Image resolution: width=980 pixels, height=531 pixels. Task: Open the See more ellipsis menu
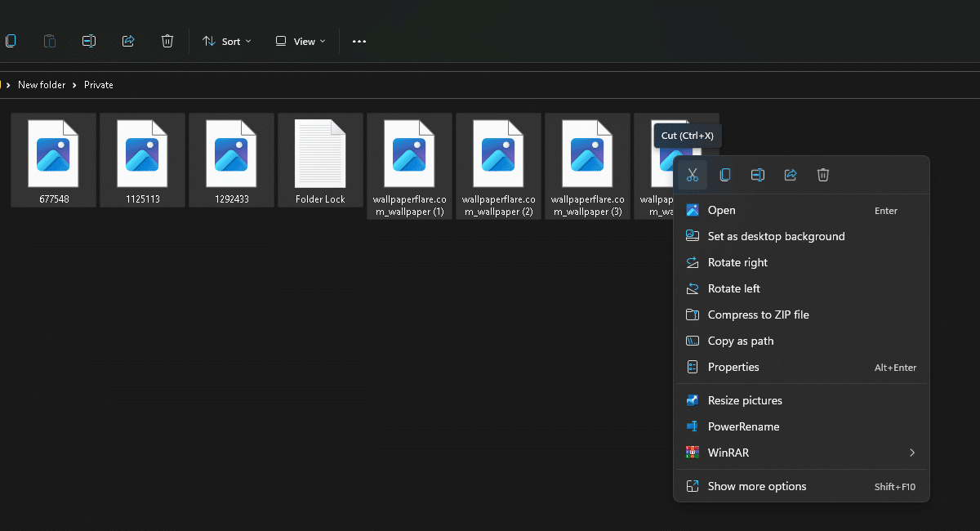point(359,41)
